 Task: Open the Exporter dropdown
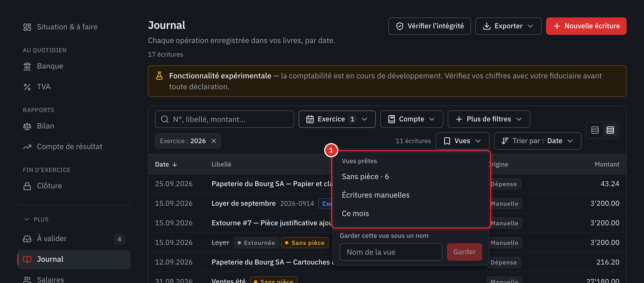(508, 26)
